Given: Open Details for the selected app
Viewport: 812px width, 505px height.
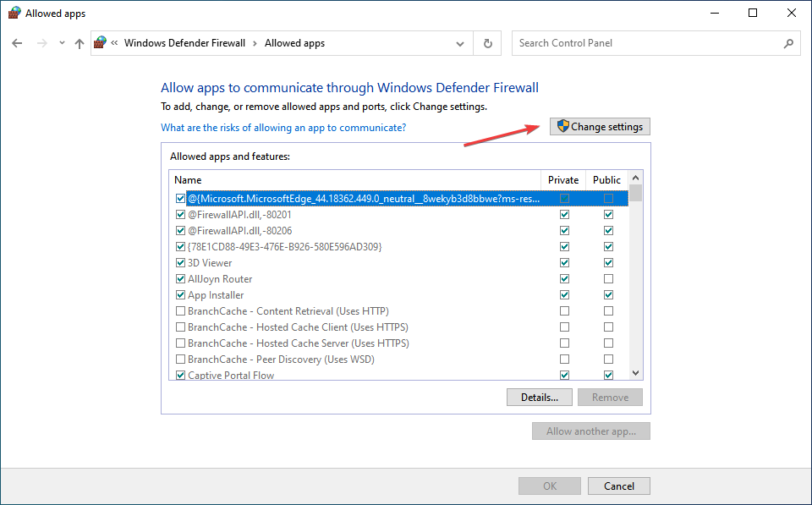Looking at the screenshot, I should [x=539, y=398].
